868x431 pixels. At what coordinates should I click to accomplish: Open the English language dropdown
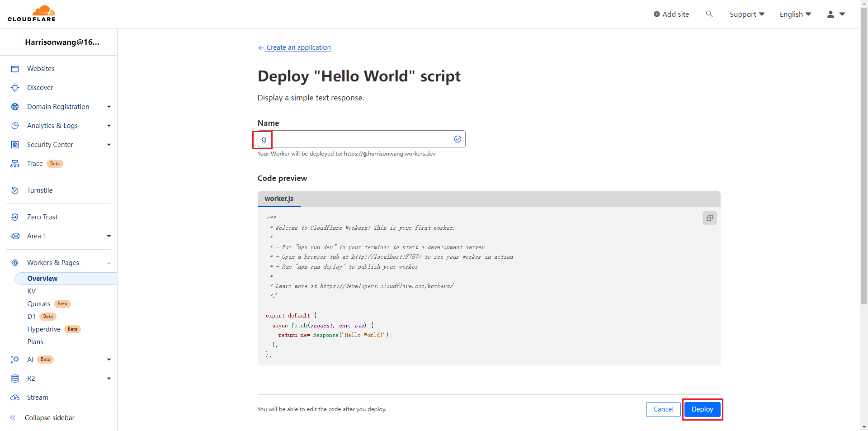tap(794, 14)
